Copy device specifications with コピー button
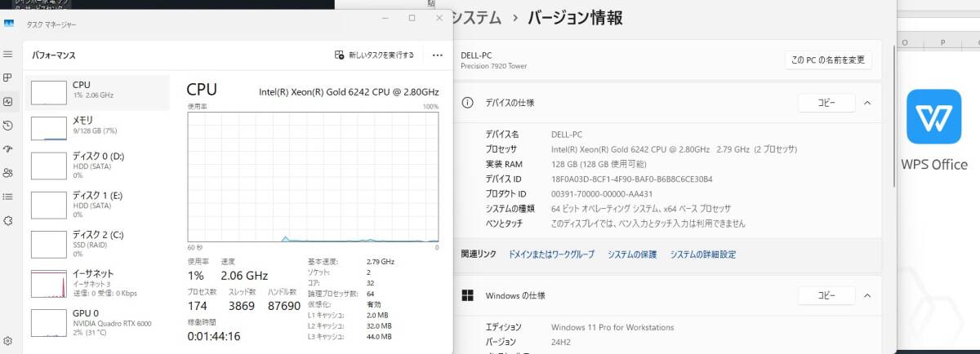 click(x=826, y=103)
